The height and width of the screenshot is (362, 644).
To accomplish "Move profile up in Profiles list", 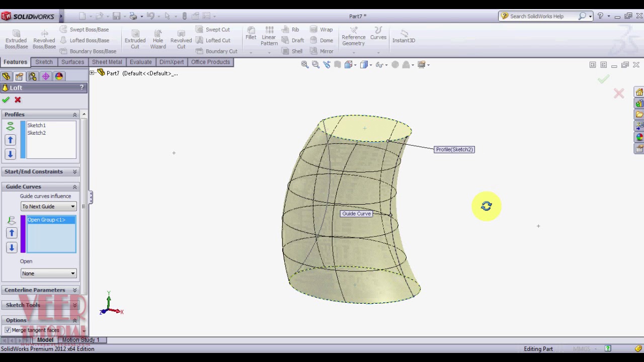I will click(x=10, y=140).
